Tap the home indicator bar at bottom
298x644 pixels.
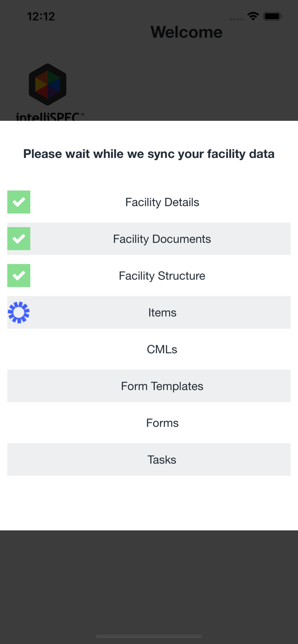[149, 637]
